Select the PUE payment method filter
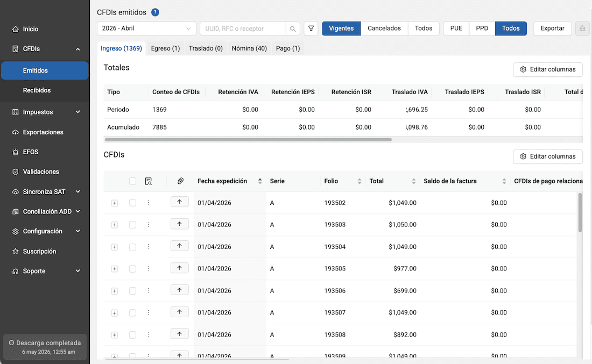The image size is (592, 364). point(456,28)
